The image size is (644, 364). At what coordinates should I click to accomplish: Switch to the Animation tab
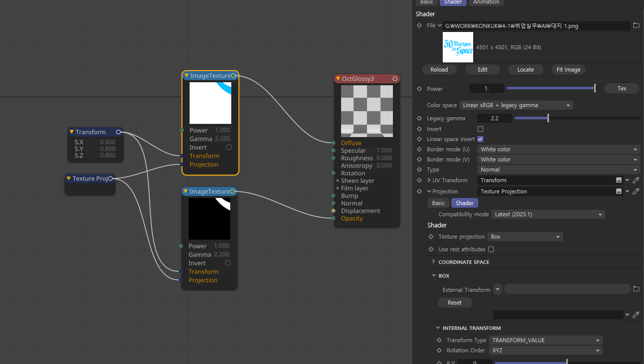coord(486,2)
